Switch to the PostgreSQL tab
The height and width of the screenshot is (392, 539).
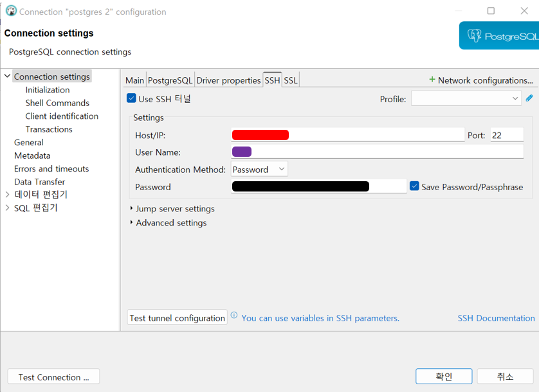170,80
